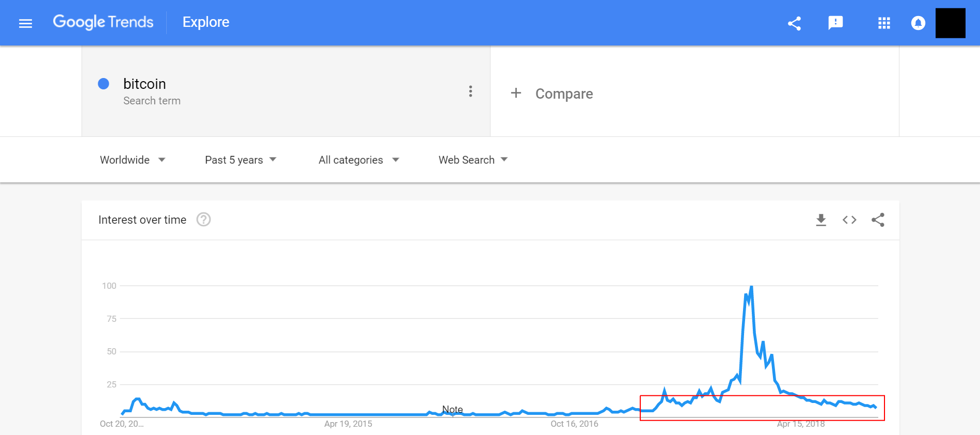Viewport: 980px width, 435px height.
Task: Expand the Worldwide region dropdown
Action: [133, 160]
